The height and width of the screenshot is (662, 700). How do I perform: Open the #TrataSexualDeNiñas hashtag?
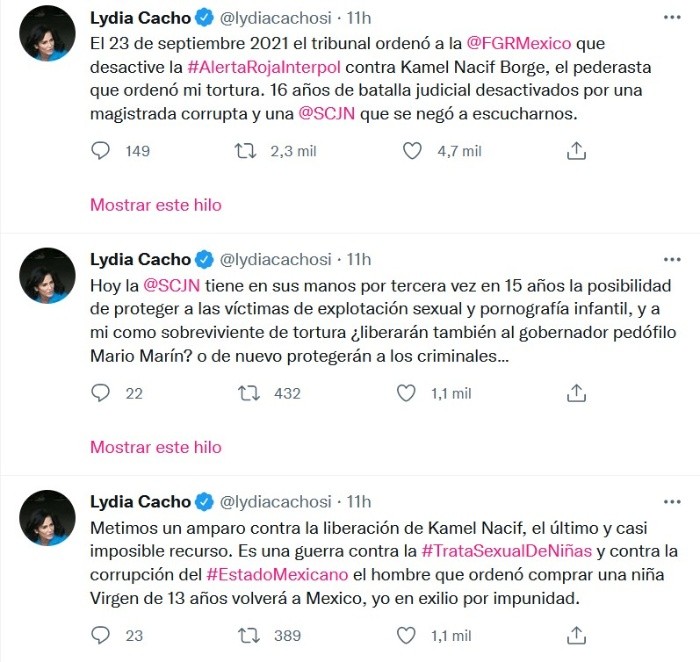pos(509,550)
